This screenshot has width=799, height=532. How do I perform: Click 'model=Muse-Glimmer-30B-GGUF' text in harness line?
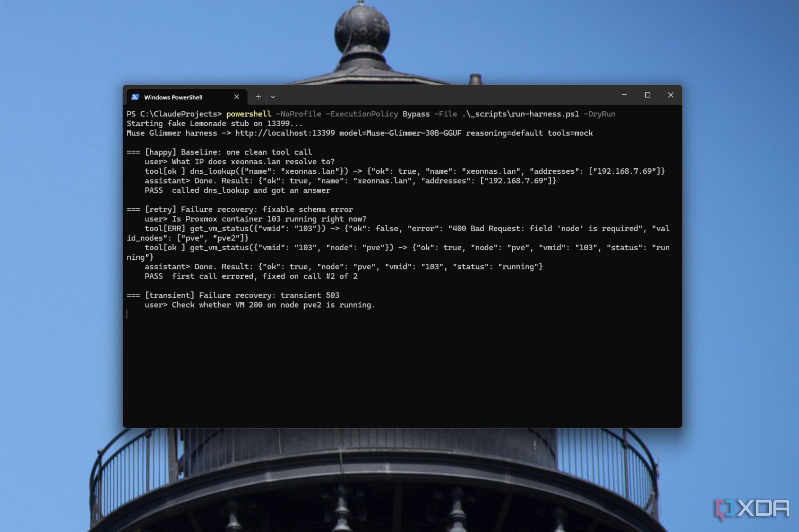tap(400, 133)
